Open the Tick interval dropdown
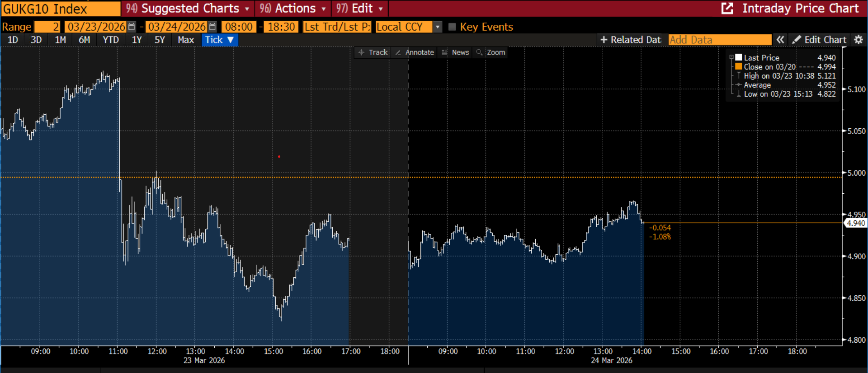 pos(220,40)
